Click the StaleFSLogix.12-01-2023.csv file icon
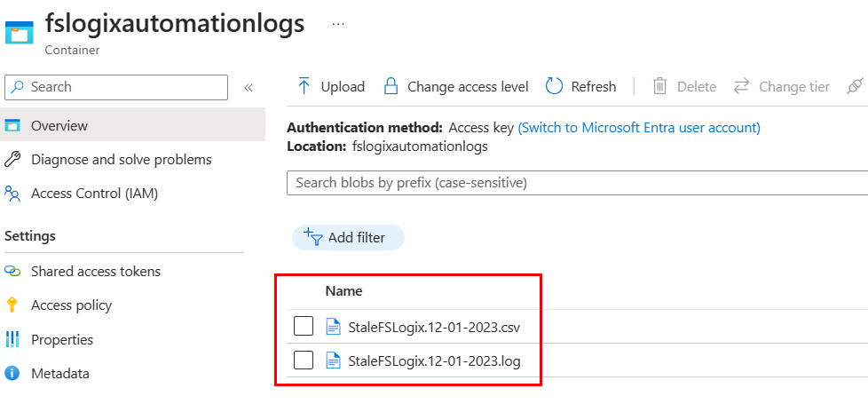The image size is (868, 404). click(x=334, y=327)
